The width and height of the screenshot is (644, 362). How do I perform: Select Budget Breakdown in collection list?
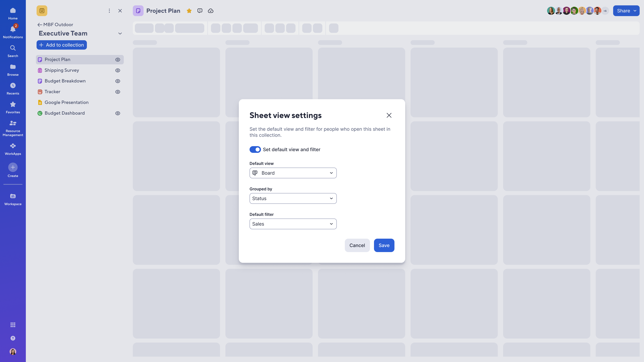65,81
